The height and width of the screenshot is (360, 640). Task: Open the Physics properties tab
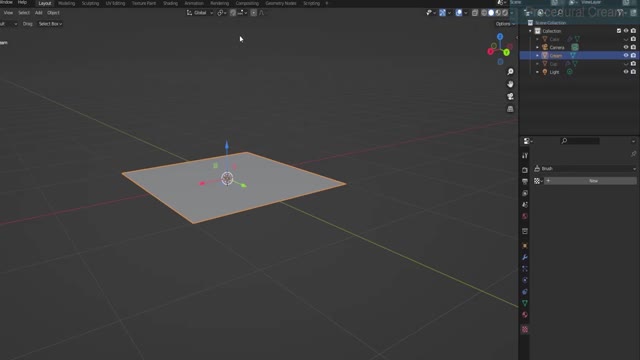[525, 280]
